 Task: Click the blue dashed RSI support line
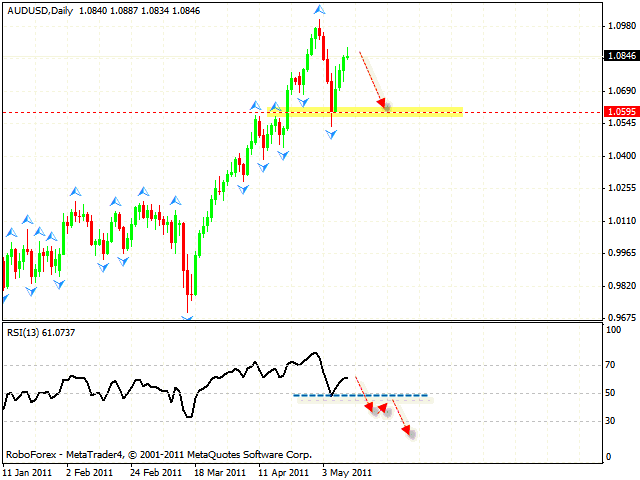[360, 395]
